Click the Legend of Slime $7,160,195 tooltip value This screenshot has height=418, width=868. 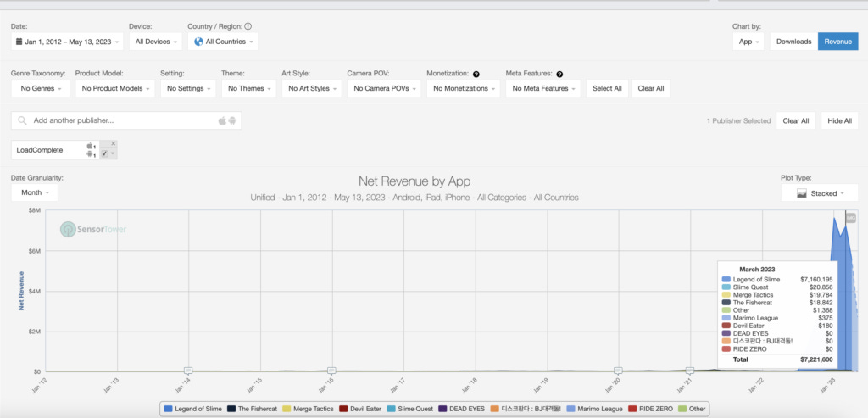click(x=816, y=280)
